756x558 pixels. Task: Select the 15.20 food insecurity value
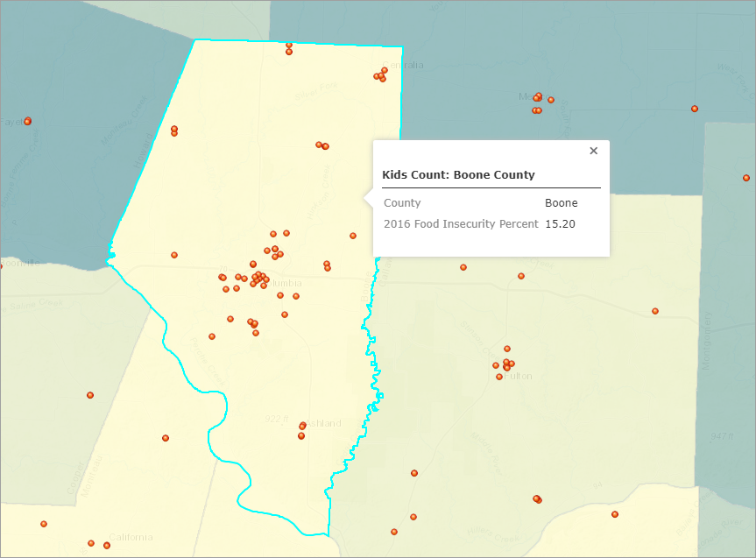point(560,224)
